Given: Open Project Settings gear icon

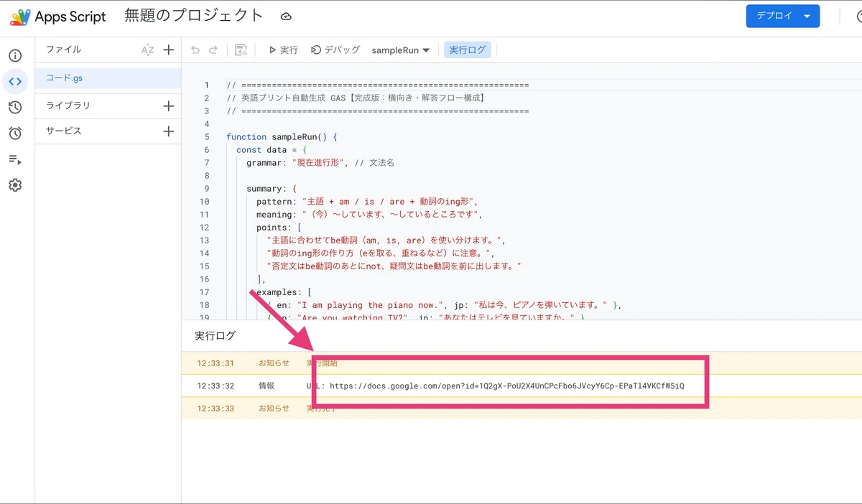Looking at the screenshot, I should pos(15,185).
